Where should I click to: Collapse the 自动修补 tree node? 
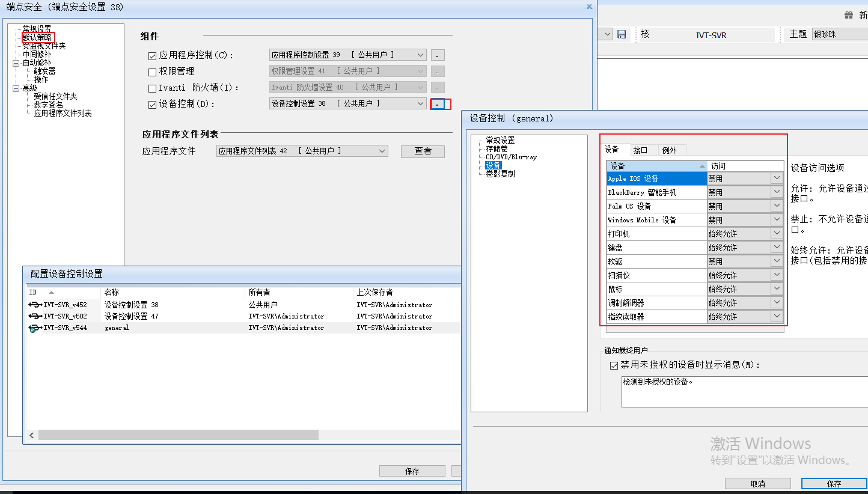[x=16, y=63]
